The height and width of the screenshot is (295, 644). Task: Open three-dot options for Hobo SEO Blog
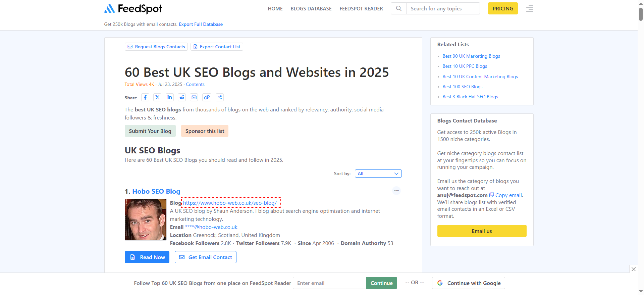[396, 191]
